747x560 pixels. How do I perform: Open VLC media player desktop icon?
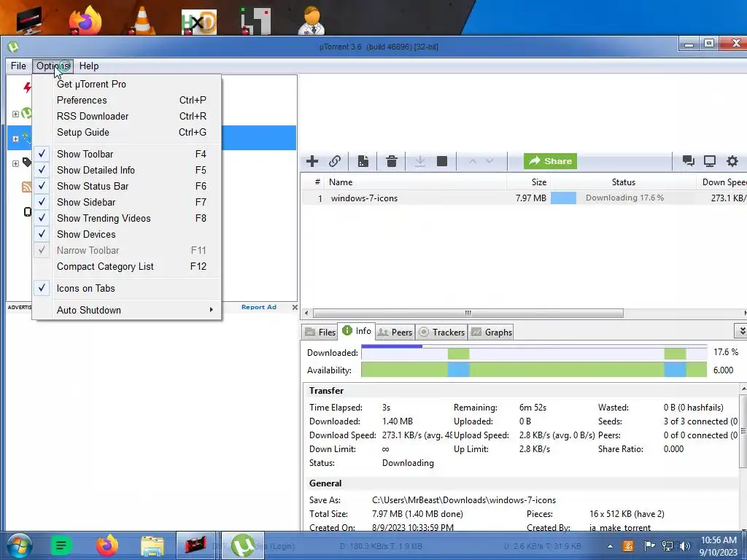(142, 20)
